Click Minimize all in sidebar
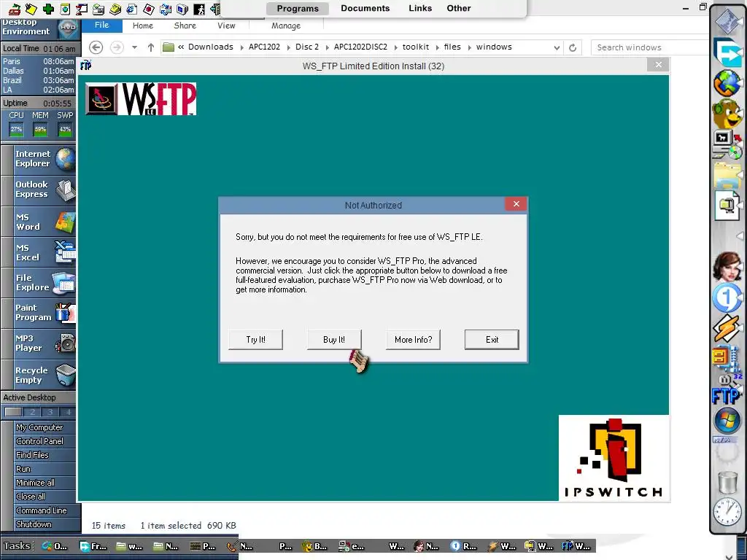Image resolution: width=747 pixels, height=560 pixels. (x=35, y=483)
